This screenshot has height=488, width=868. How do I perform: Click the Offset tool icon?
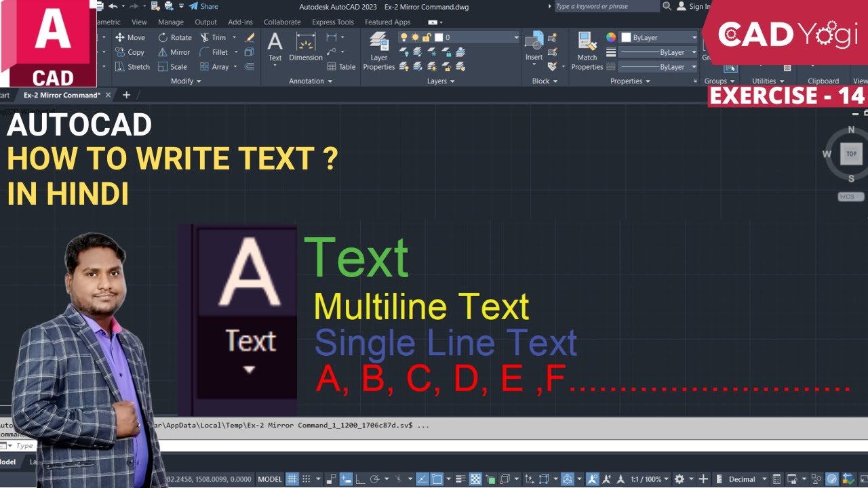(x=250, y=66)
